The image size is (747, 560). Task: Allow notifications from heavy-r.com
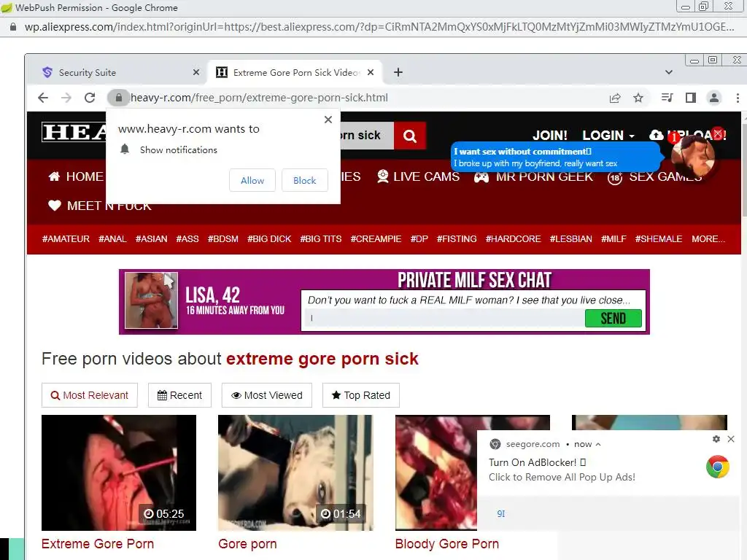(252, 181)
